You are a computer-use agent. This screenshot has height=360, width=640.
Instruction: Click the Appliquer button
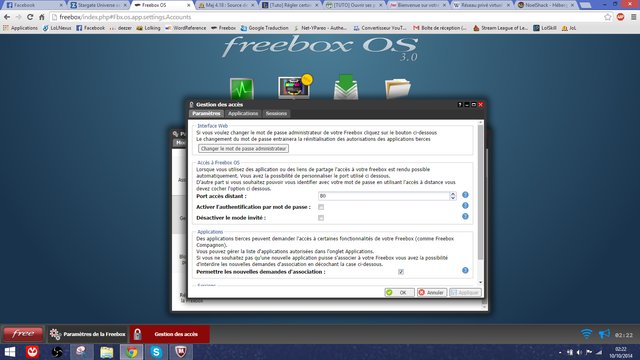pyautogui.click(x=465, y=292)
